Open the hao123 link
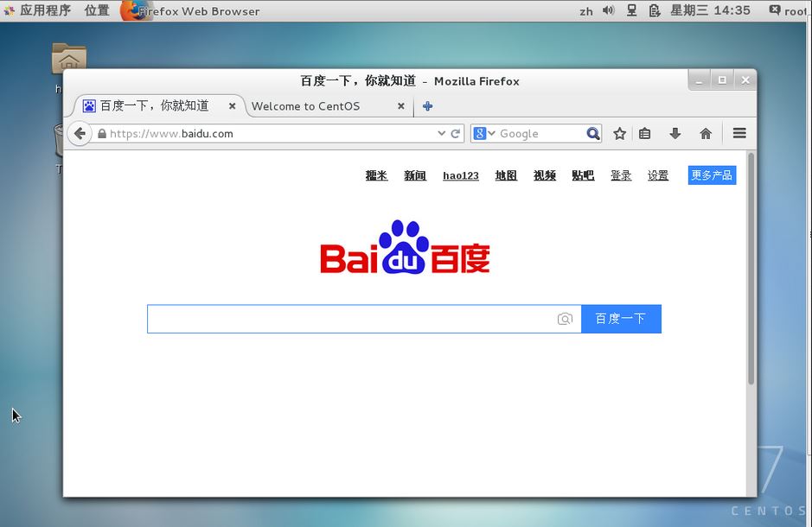This screenshot has width=812, height=527. [461, 176]
